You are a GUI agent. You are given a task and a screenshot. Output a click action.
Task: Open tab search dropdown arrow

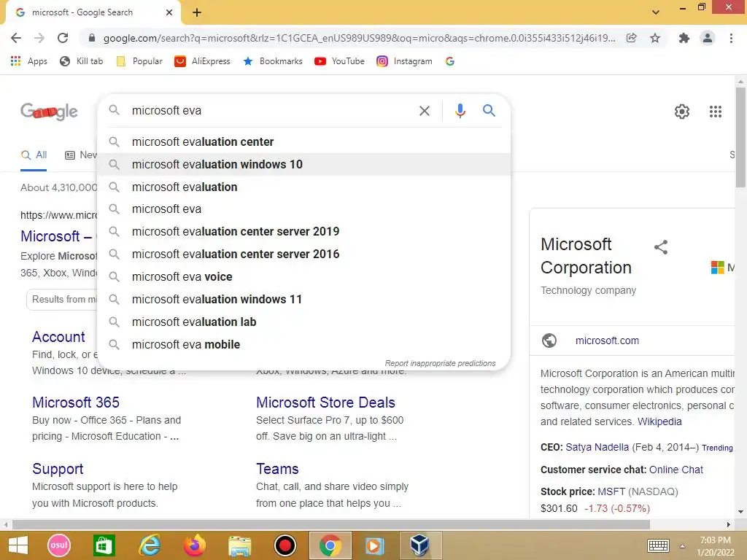(656, 12)
